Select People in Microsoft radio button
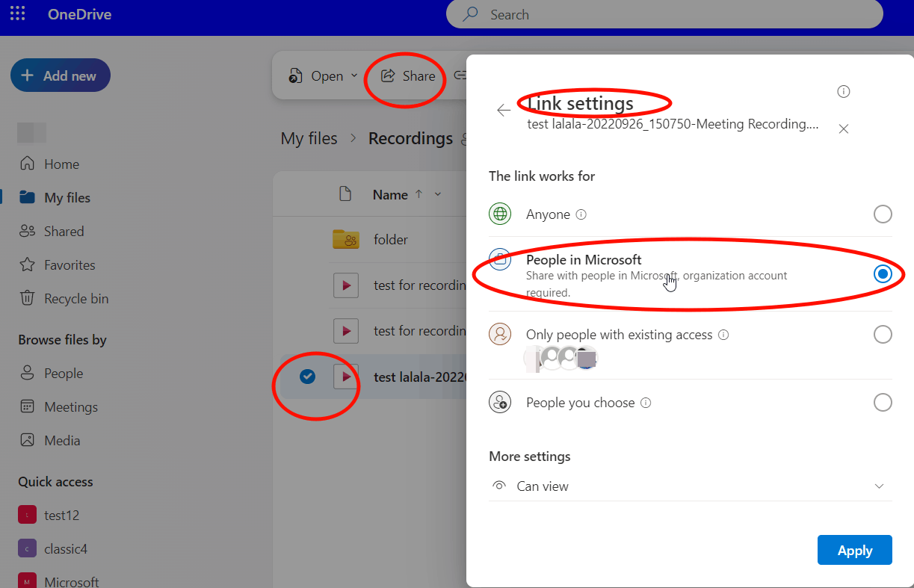This screenshot has height=588, width=914. click(x=883, y=274)
